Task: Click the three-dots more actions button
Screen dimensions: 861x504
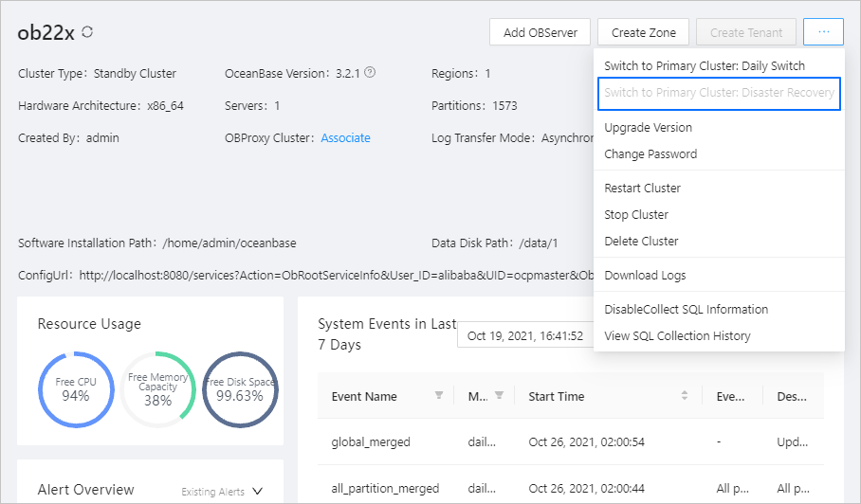Action: pyautogui.click(x=823, y=32)
